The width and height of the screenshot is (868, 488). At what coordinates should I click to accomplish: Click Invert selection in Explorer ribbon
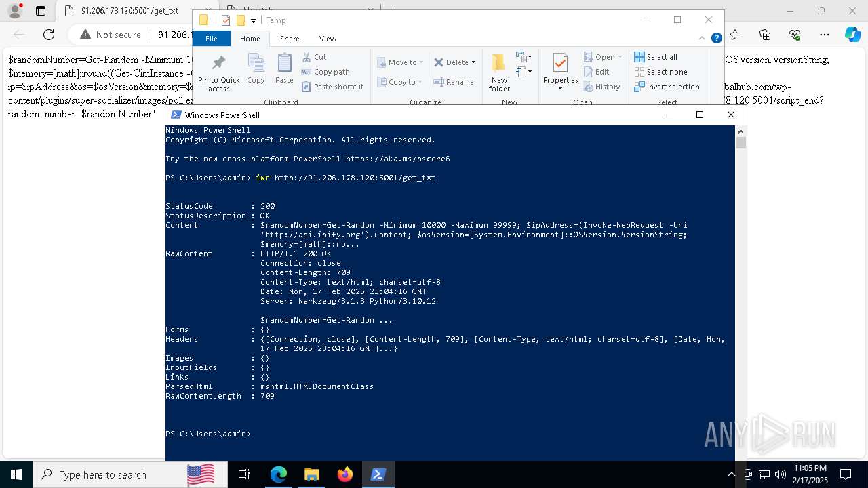pos(667,87)
